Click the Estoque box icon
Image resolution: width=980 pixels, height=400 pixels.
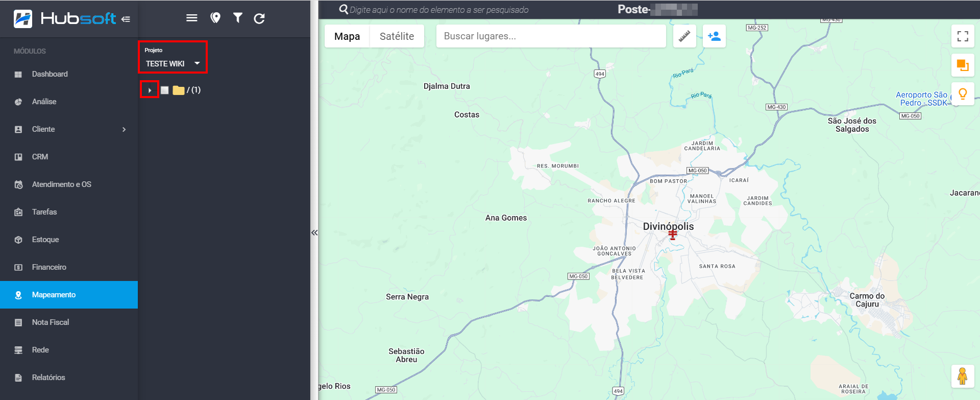18,240
